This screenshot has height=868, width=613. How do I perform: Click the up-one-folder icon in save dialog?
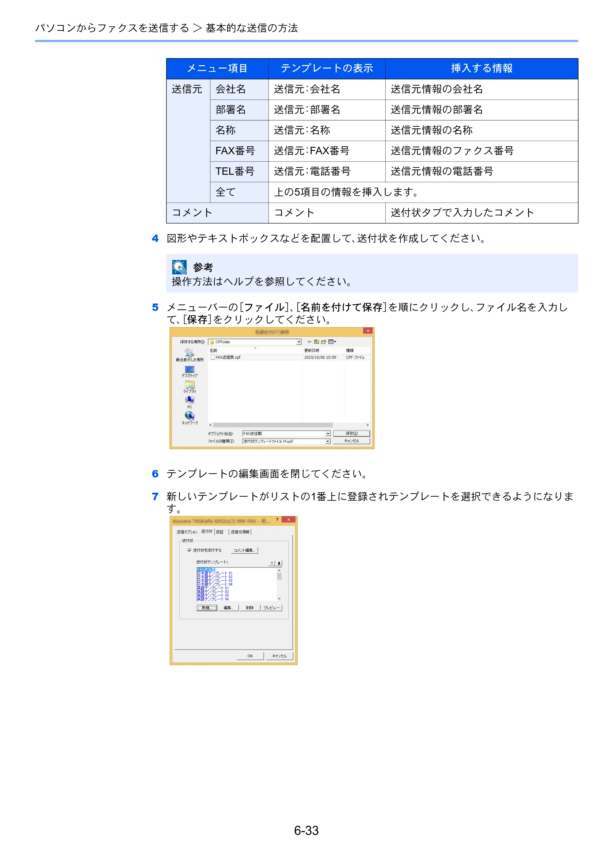[x=316, y=342]
